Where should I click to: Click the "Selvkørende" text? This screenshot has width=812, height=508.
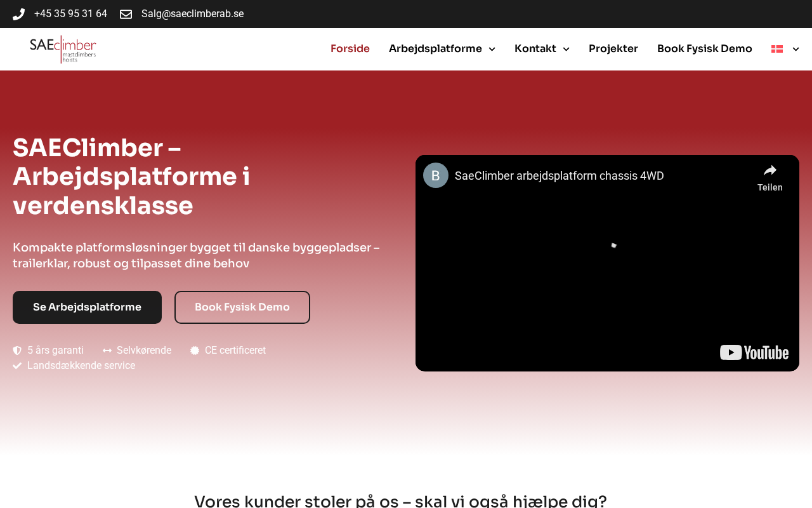pos(144,351)
